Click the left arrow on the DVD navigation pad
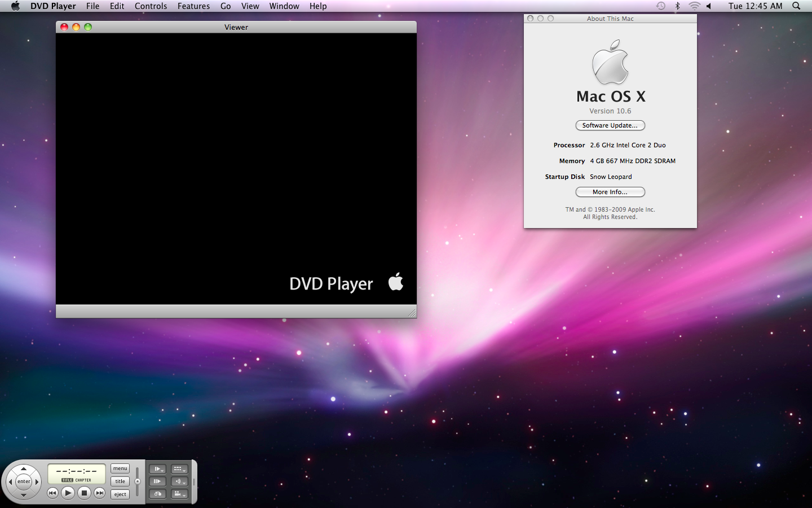Viewport: 812px width, 508px height. click(10, 482)
